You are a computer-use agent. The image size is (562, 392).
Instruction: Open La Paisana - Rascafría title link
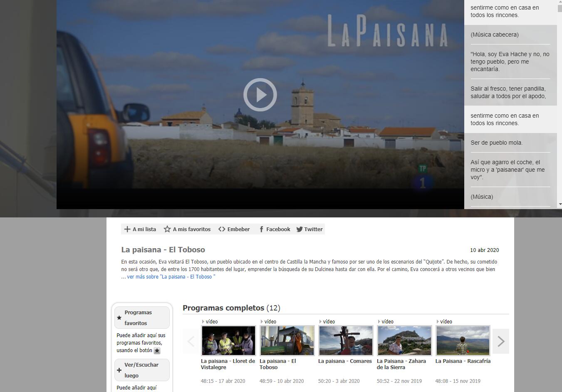pos(463,361)
